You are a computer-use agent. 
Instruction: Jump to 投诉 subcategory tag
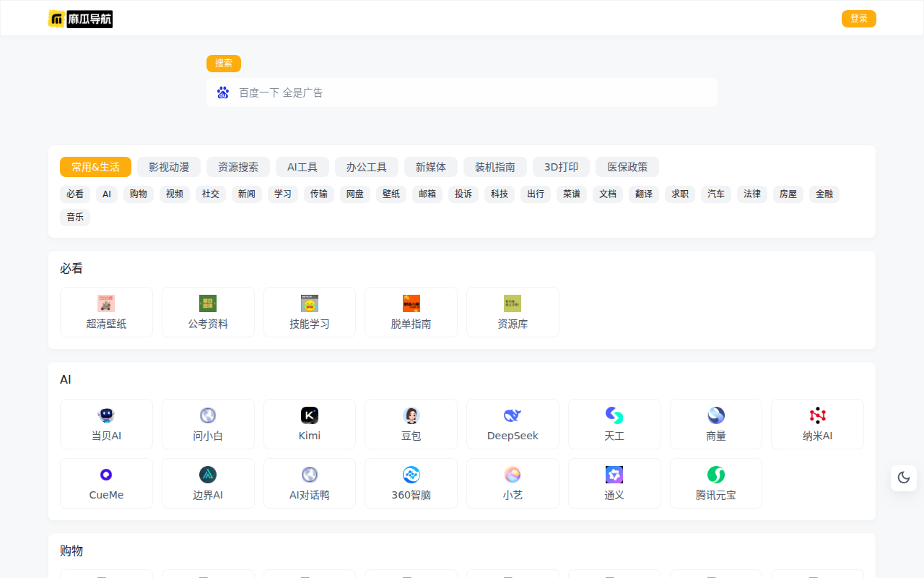coord(463,194)
